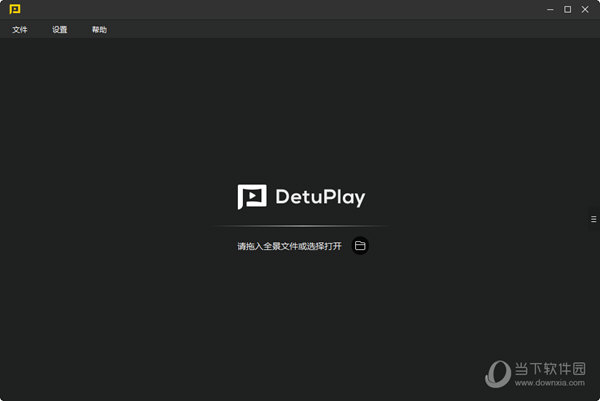Open the 帮助 menu

[99, 29]
